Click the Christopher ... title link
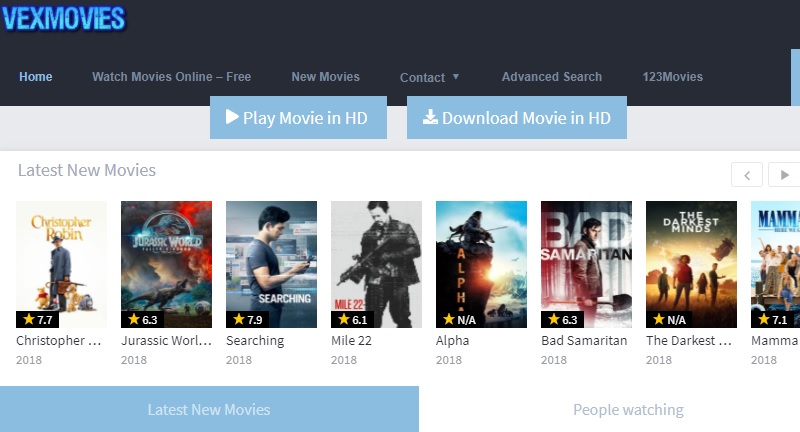This screenshot has width=800, height=432. [x=59, y=341]
